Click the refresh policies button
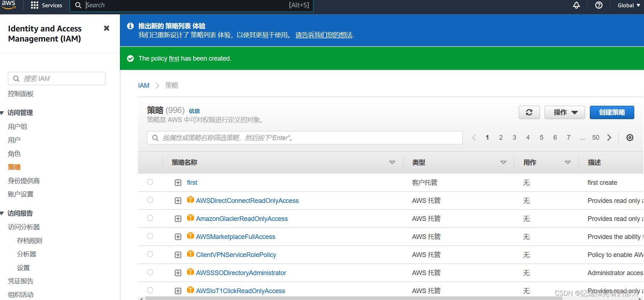Screen dimensions: 644x300 (529, 112)
